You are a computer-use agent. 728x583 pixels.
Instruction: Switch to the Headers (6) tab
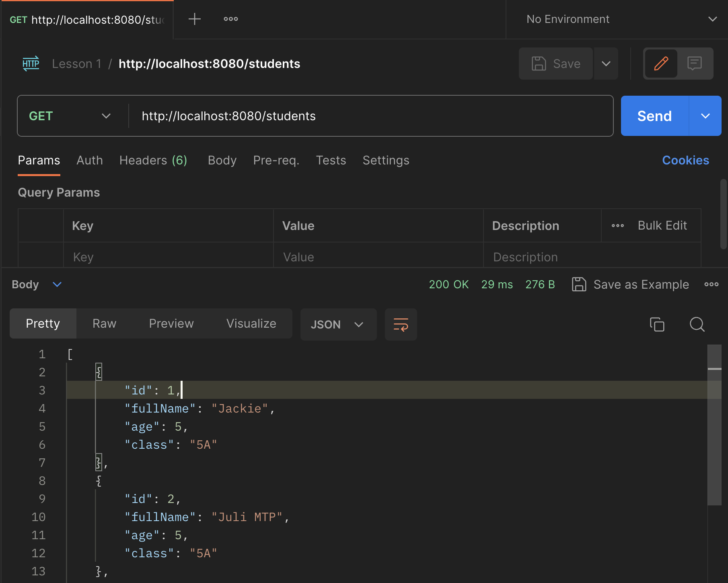(x=153, y=160)
